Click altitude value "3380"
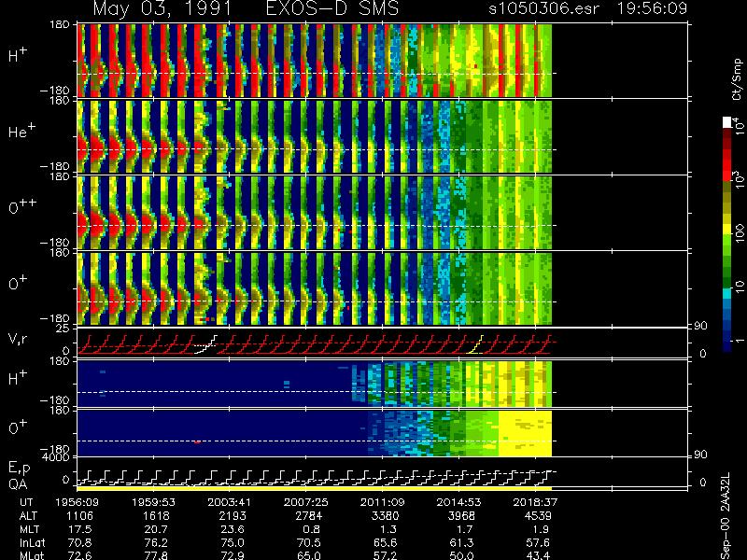The width and height of the screenshot is (747, 560). click(385, 516)
